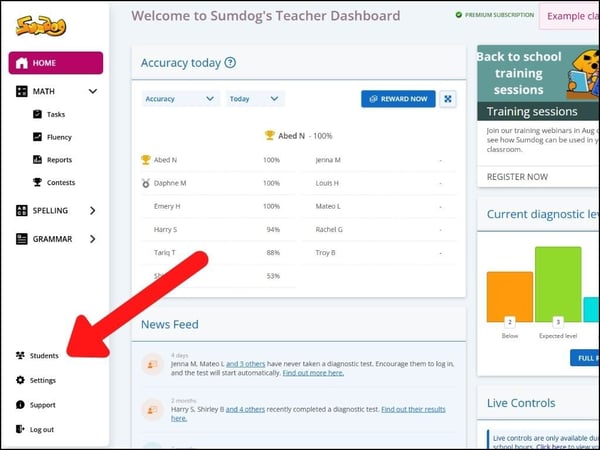Click first news feed item avatar icon
Screen dimensions: 600x450
coord(152,364)
